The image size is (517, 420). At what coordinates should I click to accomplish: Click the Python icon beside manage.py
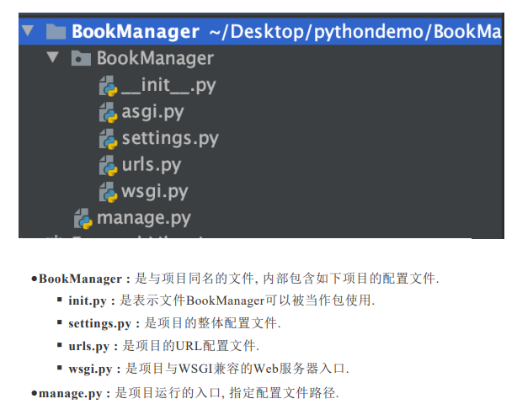(83, 218)
